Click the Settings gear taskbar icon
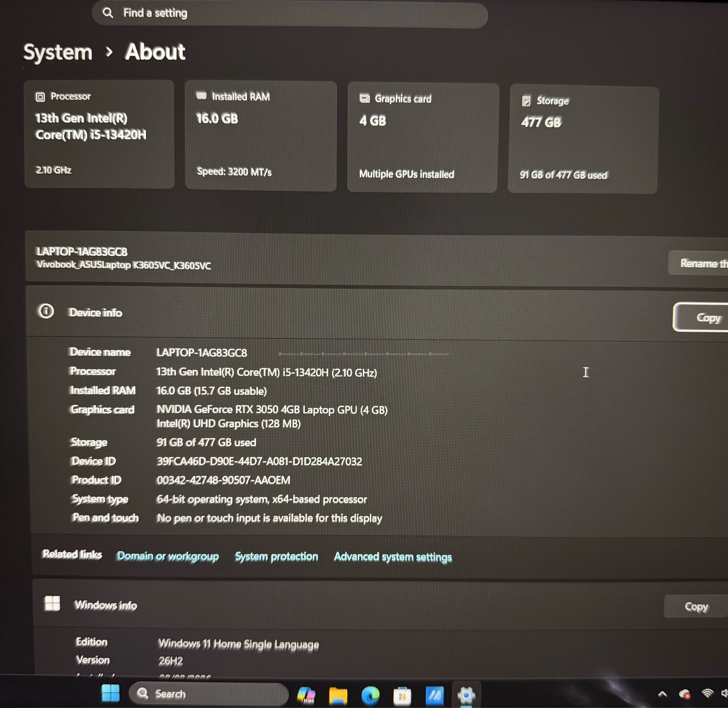The width and height of the screenshot is (728, 708). pos(466,695)
